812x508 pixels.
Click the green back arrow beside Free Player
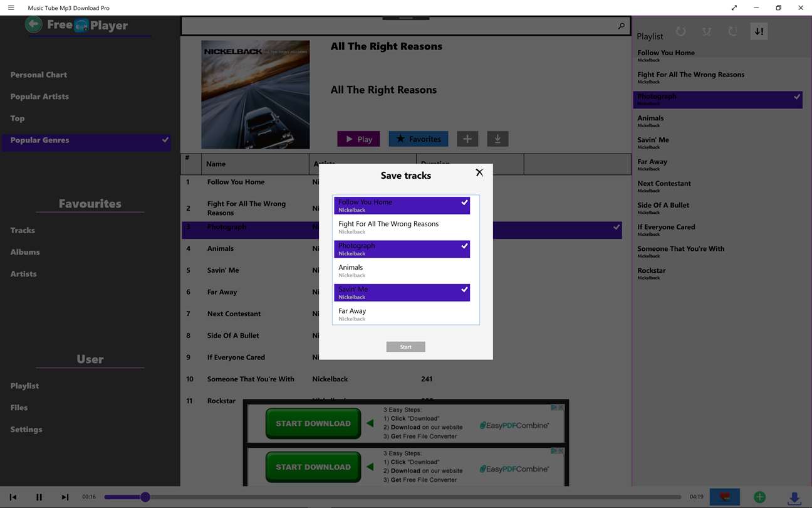point(34,24)
